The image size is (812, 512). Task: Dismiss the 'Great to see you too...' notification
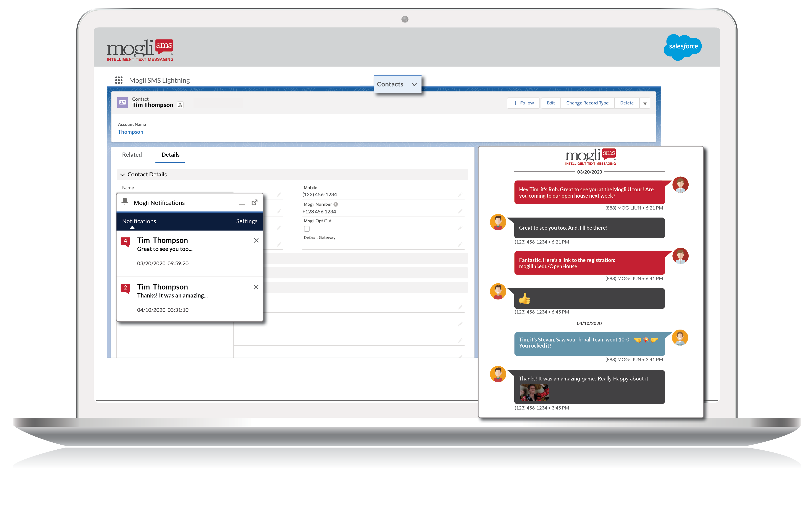[x=256, y=240]
